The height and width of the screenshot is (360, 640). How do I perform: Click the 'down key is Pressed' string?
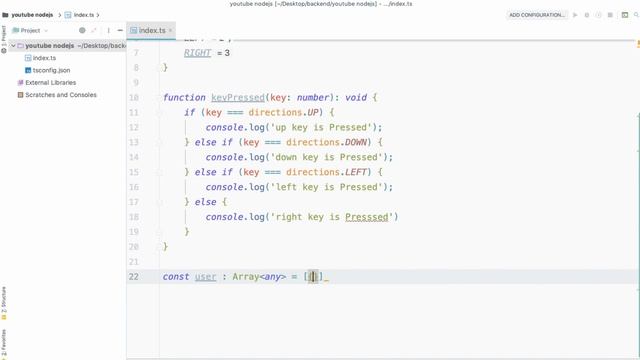(327, 158)
